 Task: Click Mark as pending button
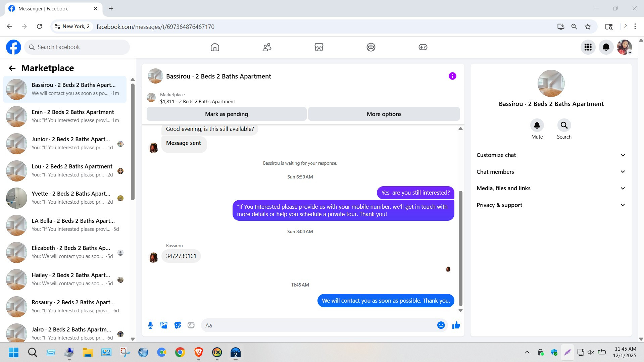click(227, 114)
